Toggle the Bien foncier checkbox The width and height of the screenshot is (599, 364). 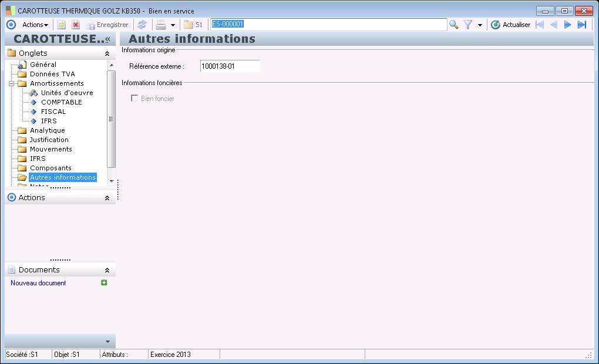134,99
